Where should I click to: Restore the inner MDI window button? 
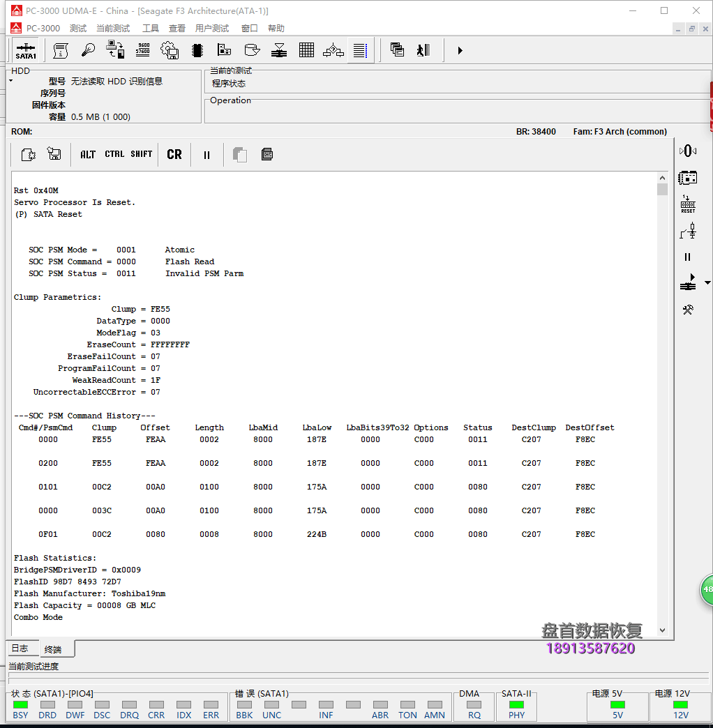(691, 29)
